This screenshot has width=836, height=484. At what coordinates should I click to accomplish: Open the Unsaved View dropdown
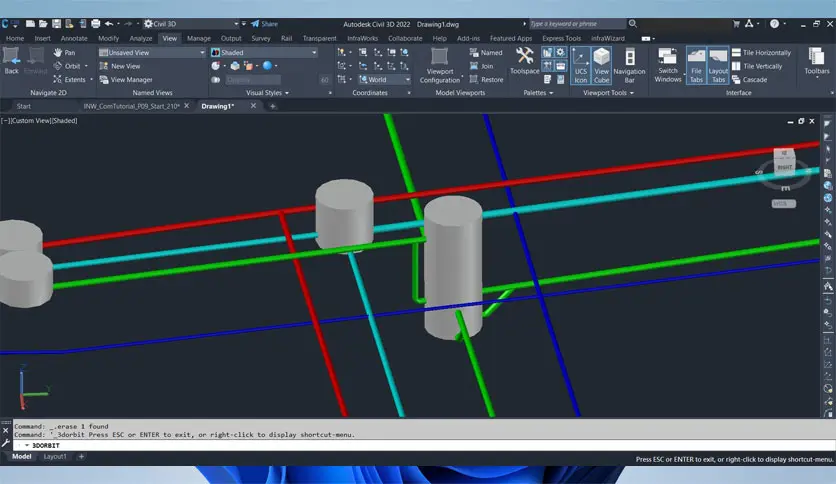152,52
